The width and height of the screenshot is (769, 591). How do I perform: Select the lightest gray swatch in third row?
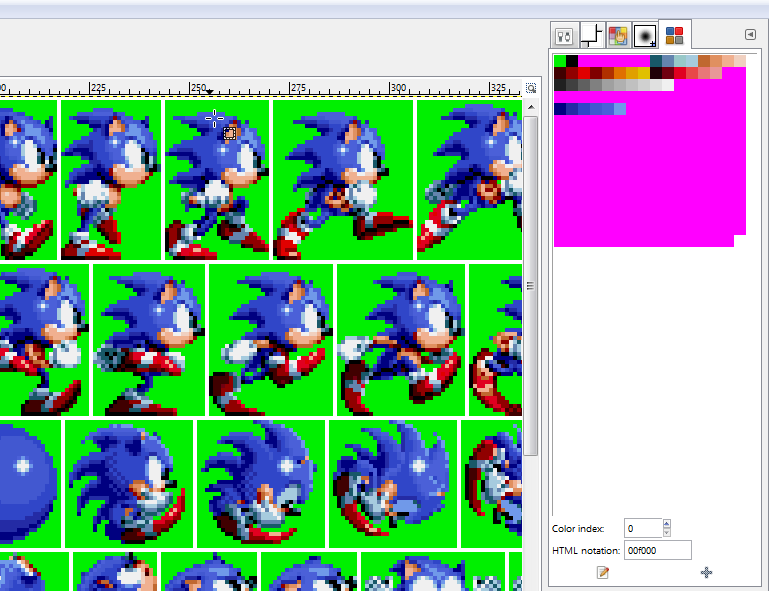[x=668, y=85]
